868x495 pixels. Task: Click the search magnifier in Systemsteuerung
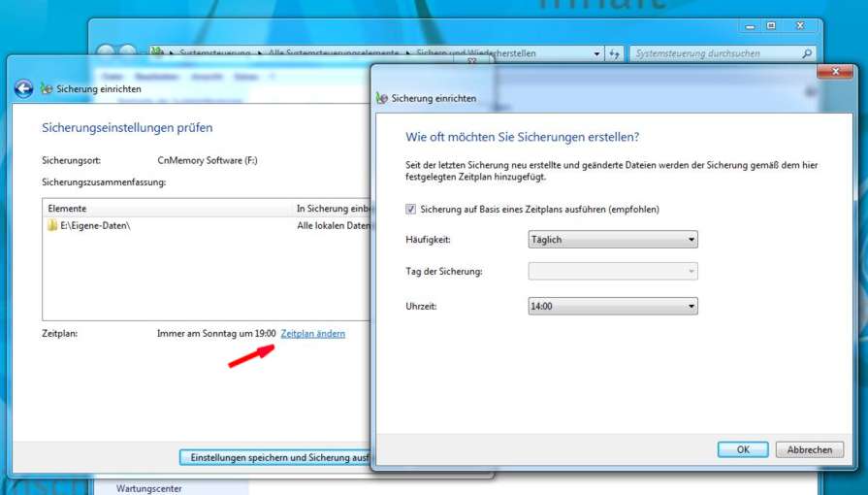point(807,53)
